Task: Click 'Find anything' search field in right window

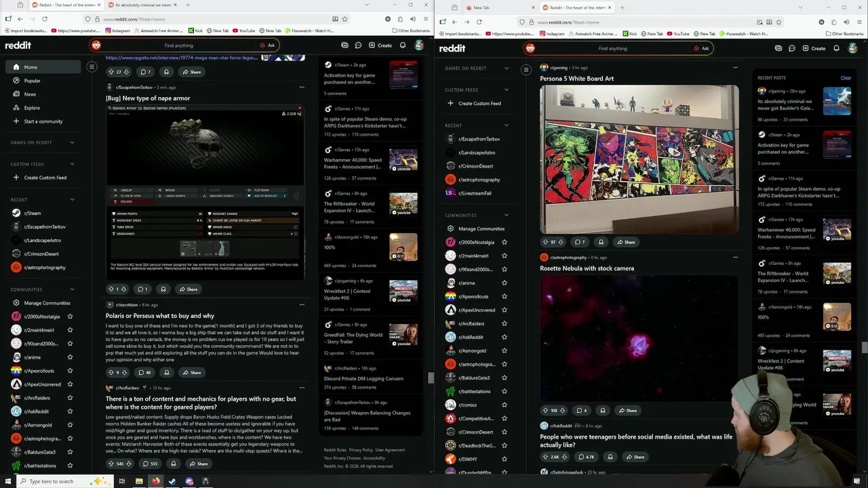Action: click(612, 48)
